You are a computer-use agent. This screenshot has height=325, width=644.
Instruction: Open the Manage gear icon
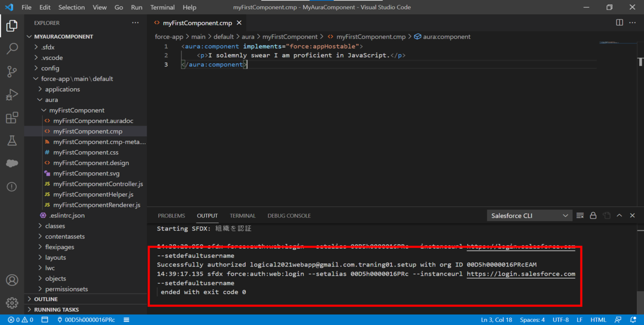click(x=12, y=304)
